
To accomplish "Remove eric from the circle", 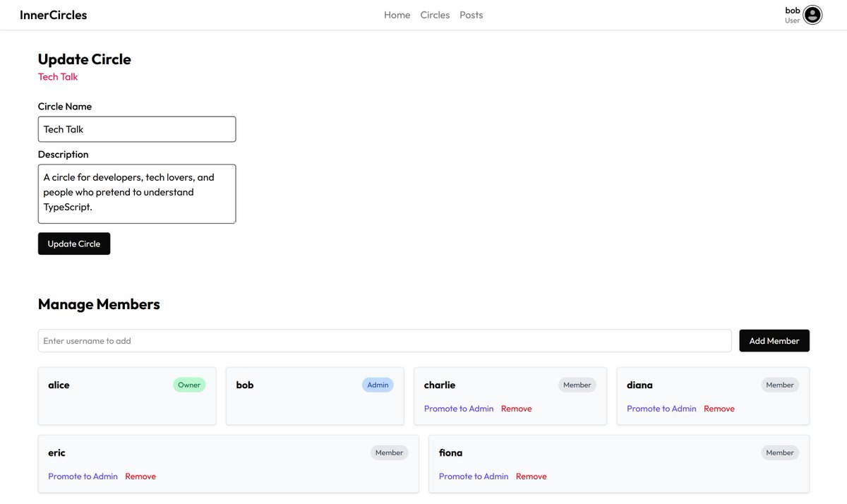I will click(x=140, y=476).
